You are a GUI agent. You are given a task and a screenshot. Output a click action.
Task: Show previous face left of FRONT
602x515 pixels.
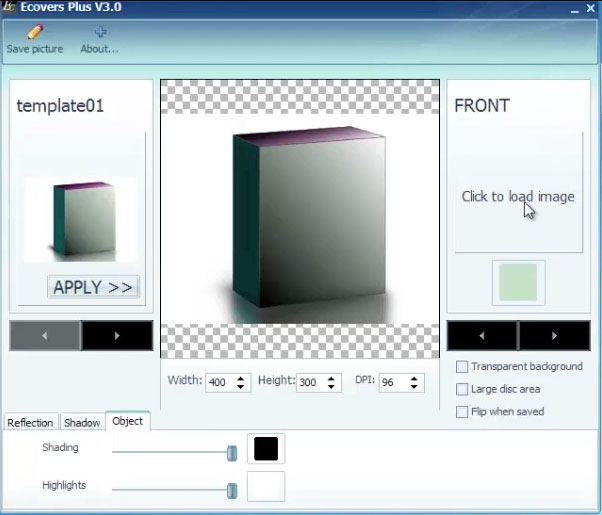482,336
